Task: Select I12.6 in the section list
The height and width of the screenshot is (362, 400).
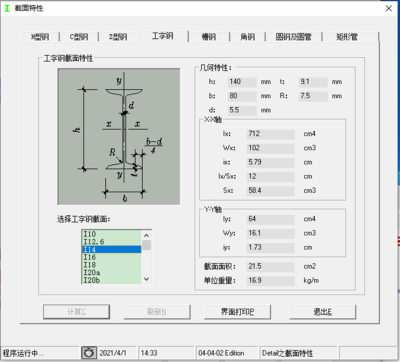Action: click(x=112, y=242)
